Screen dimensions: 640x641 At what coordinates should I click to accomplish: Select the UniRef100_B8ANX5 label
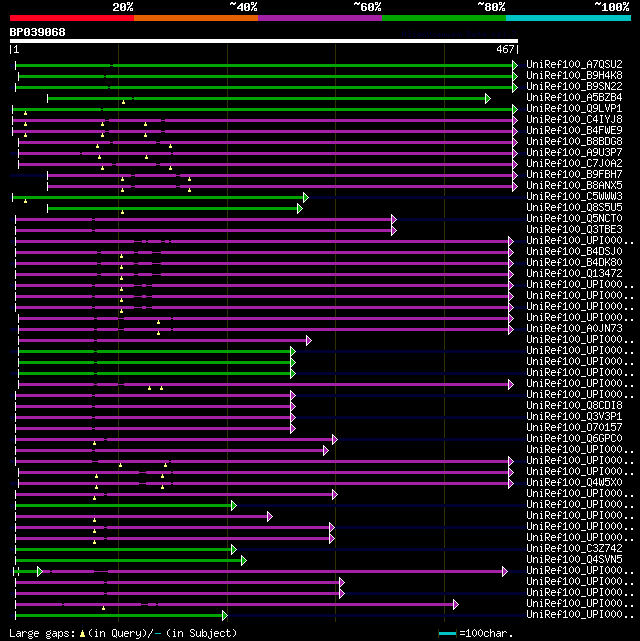[574, 186]
